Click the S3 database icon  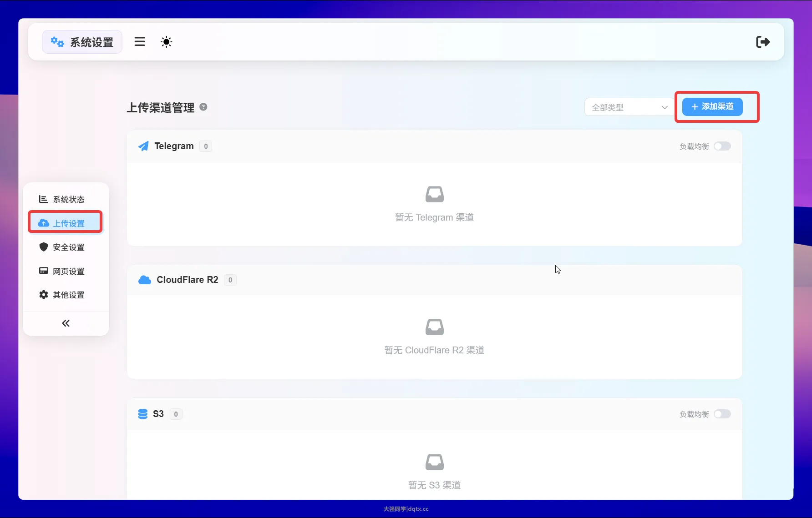click(143, 414)
